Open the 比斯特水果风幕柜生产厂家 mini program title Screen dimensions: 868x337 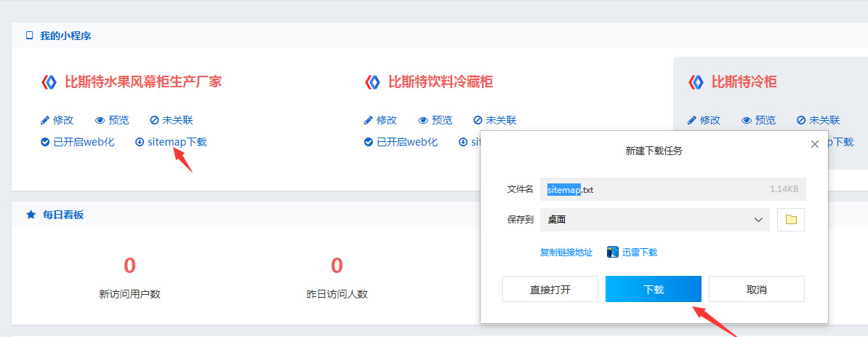click(143, 82)
